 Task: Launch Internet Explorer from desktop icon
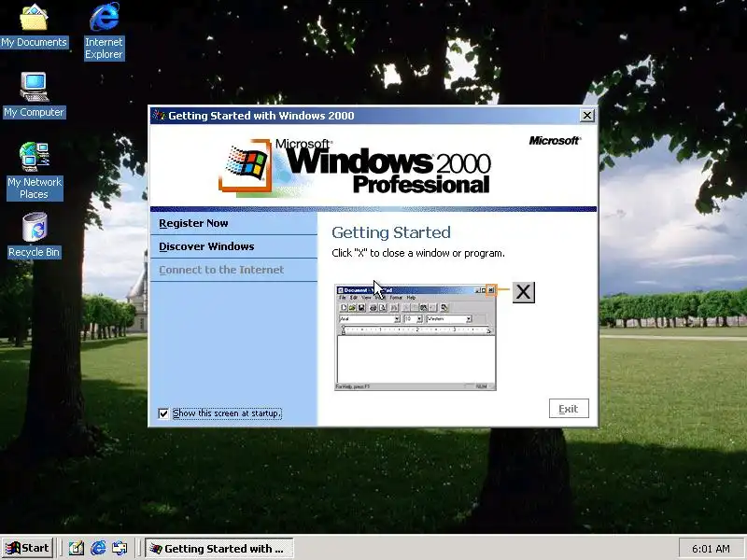[x=104, y=31]
